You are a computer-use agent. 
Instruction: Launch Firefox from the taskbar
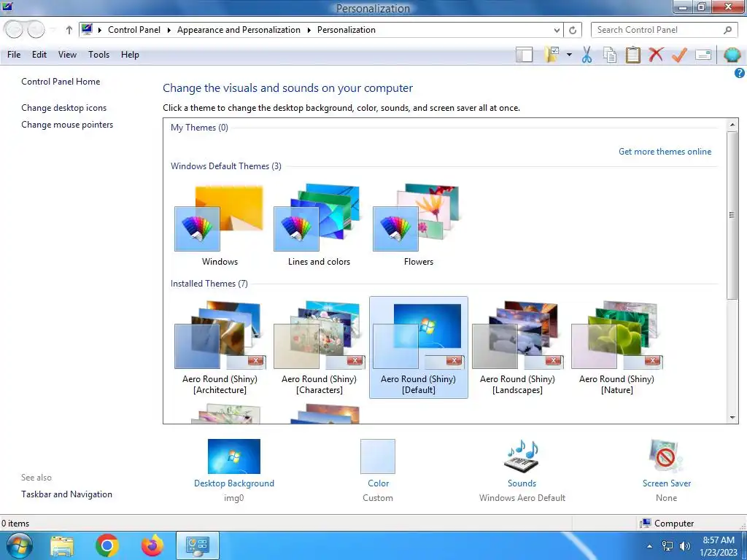point(152,545)
